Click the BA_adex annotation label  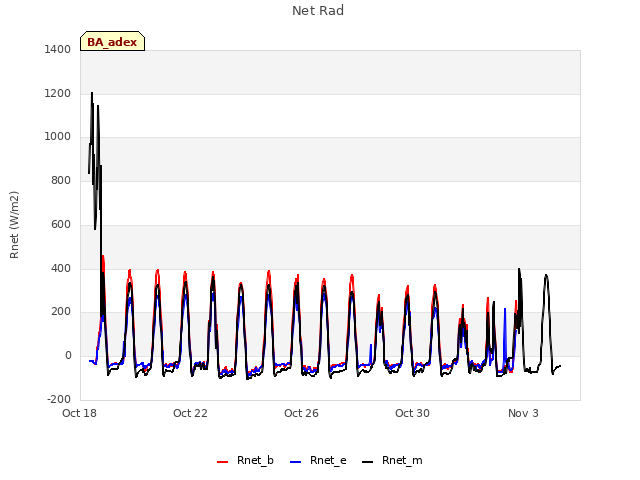click(112, 42)
